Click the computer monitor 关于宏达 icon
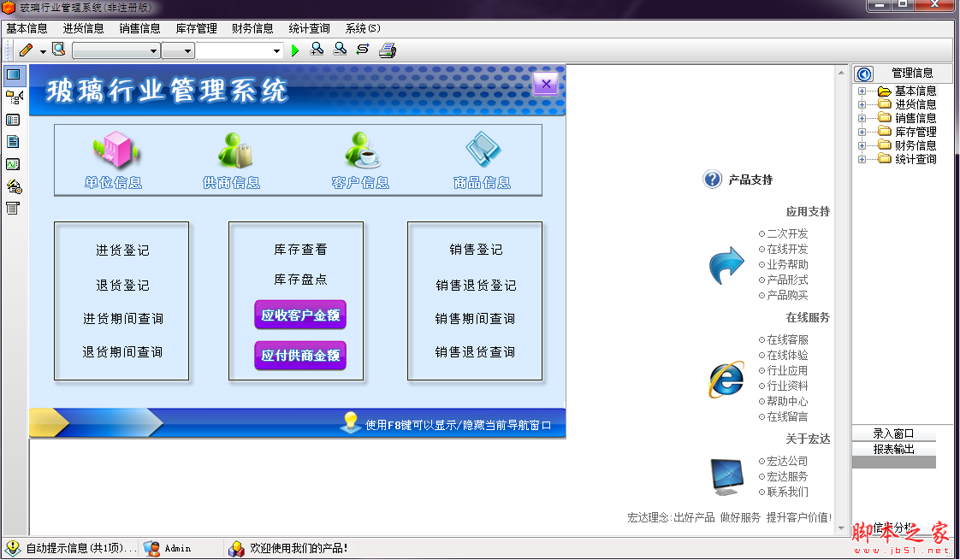The height and width of the screenshot is (560, 960). (x=726, y=476)
